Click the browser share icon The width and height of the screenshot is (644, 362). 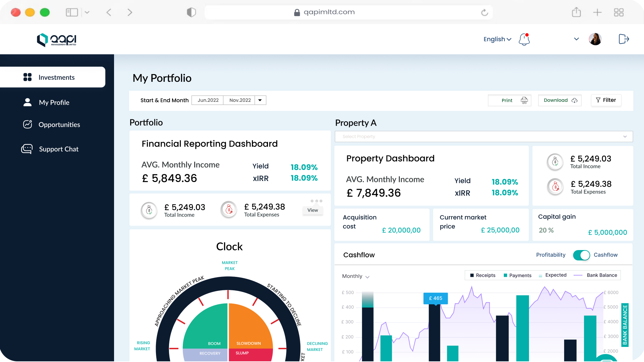[576, 12]
